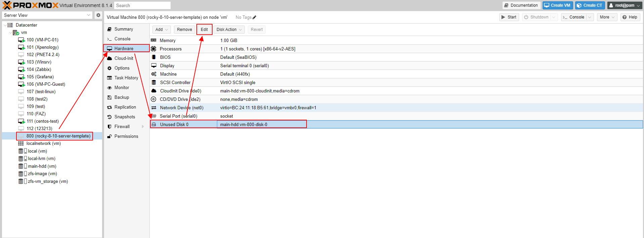Open the Summary tab
The image size is (644, 238).
coord(127,29)
